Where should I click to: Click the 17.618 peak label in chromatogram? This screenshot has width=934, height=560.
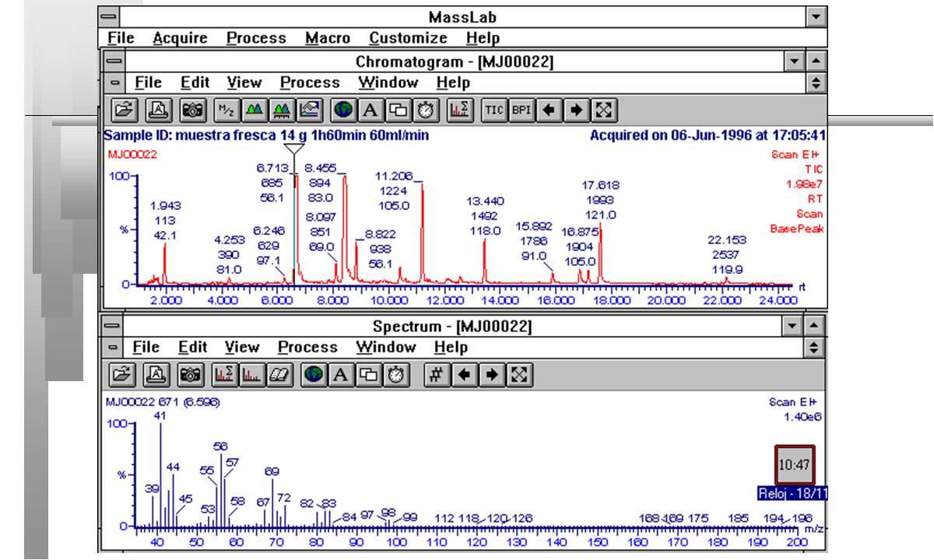tap(600, 186)
